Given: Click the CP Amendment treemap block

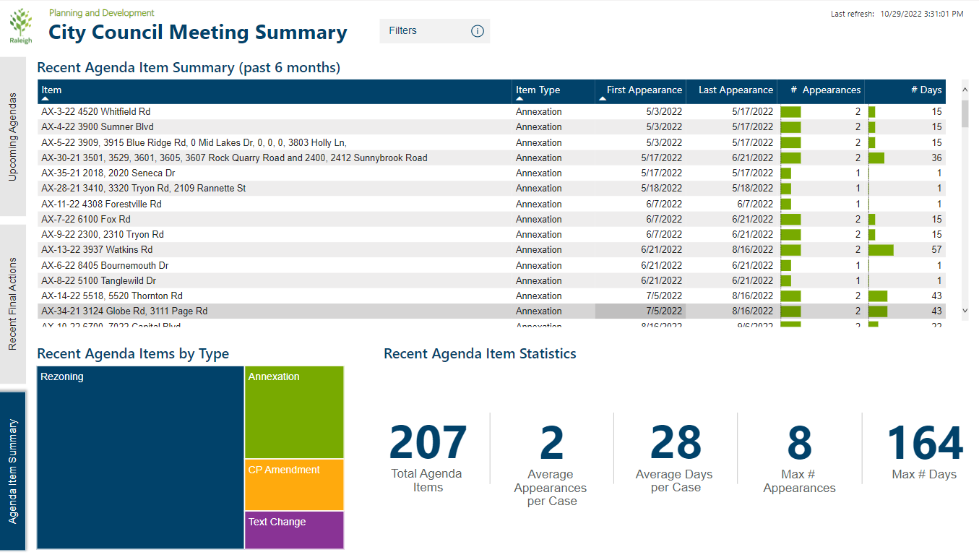Looking at the screenshot, I should (x=293, y=484).
